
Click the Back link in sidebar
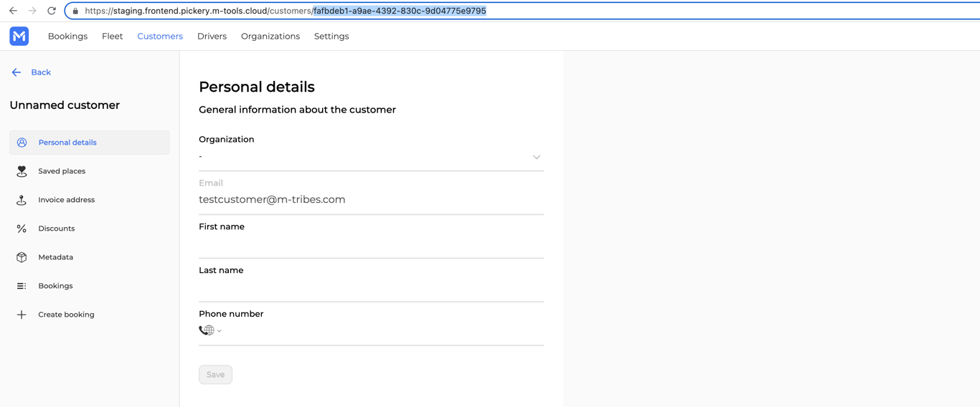pos(41,72)
